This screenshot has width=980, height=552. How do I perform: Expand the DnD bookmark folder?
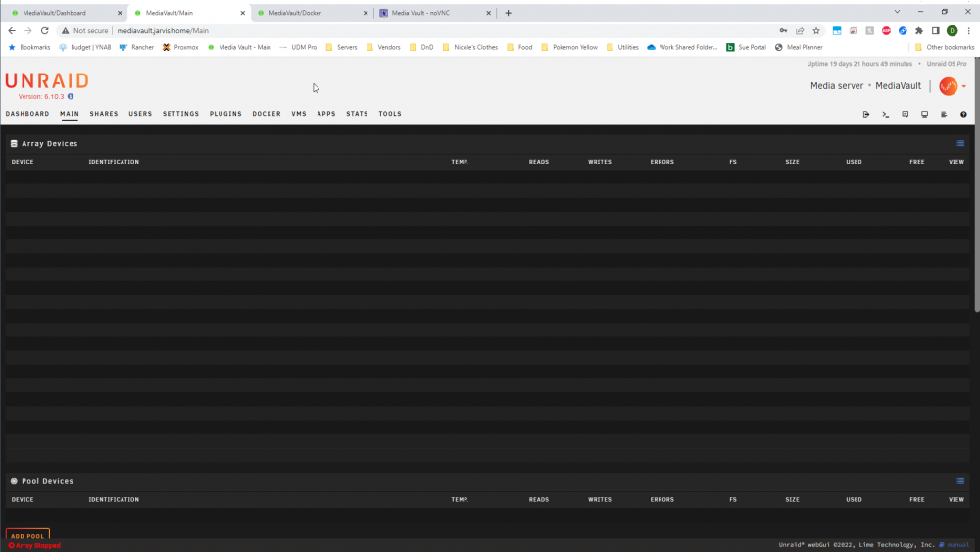coord(421,47)
